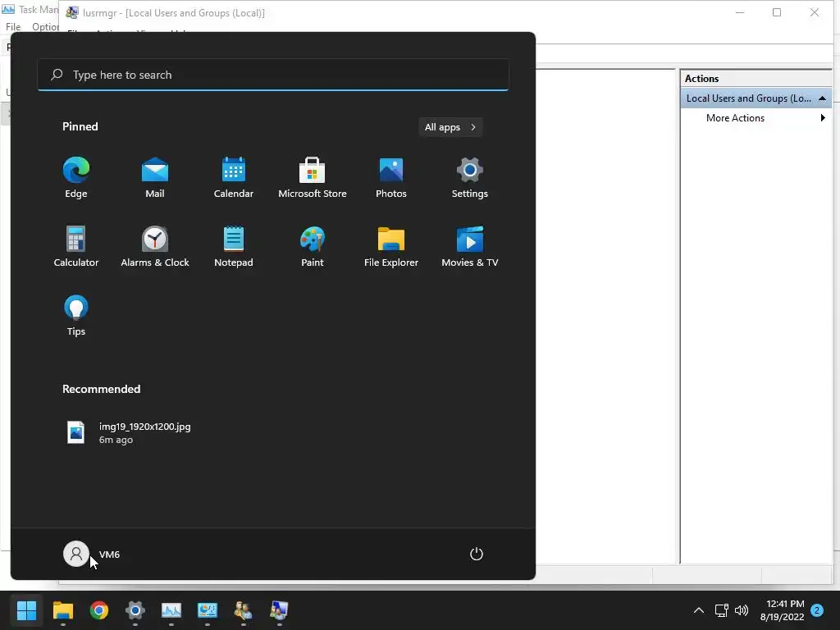Expand More Actions submenu in Actions pane

(756, 118)
